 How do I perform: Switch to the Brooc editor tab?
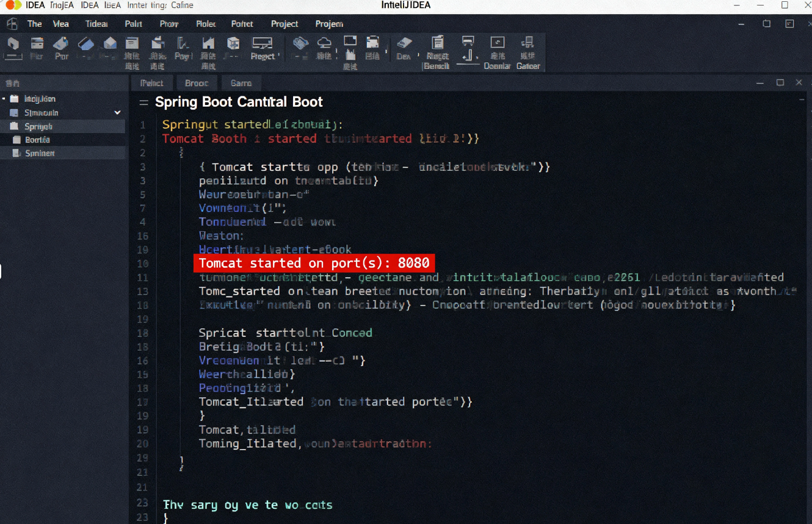[197, 82]
